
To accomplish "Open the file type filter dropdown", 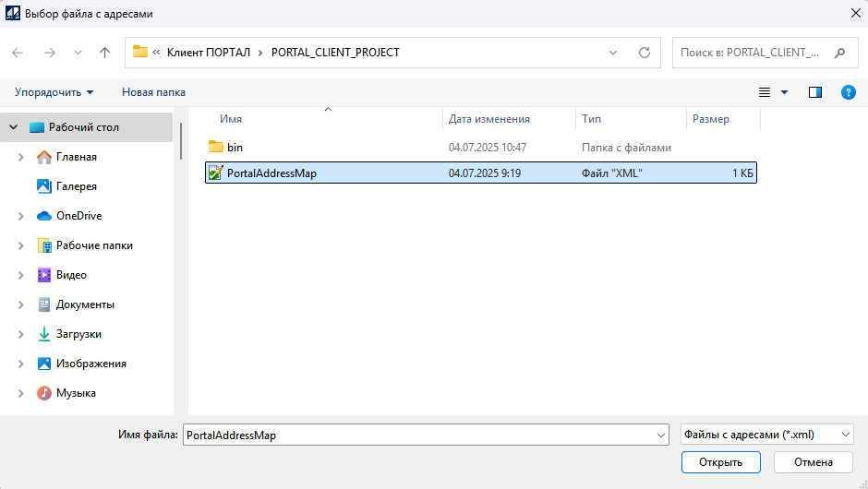I will point(766,435).
